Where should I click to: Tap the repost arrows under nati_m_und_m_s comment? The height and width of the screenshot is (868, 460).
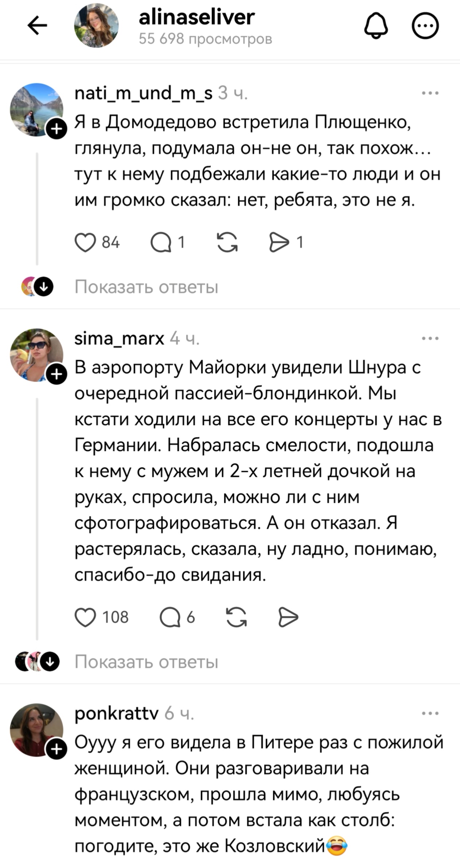(227, 241)
